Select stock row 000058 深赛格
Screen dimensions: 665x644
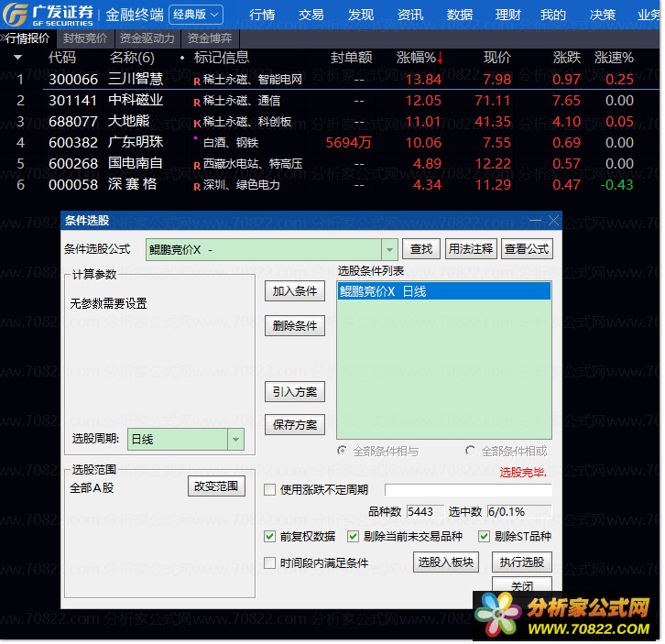[331, 185]
